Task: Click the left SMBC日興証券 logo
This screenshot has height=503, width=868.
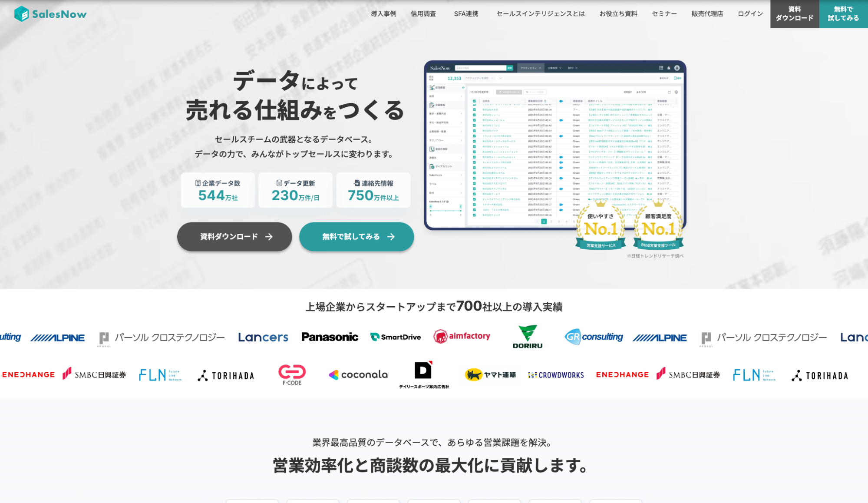Action: pyautogui.click(x=94, y=374)
